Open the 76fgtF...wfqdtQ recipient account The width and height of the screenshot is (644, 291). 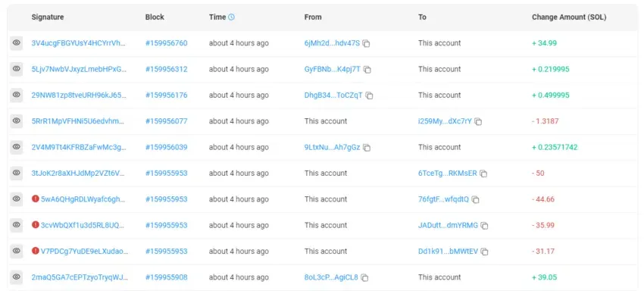click(443, 199)
